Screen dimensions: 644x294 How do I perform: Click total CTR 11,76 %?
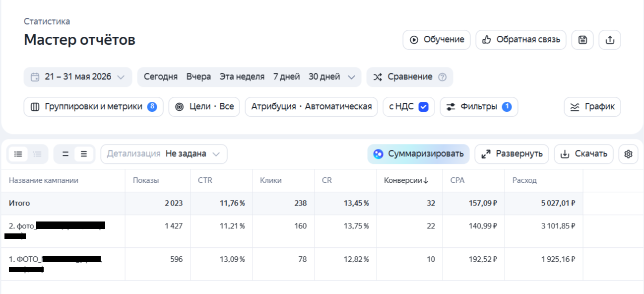point(233,203)
